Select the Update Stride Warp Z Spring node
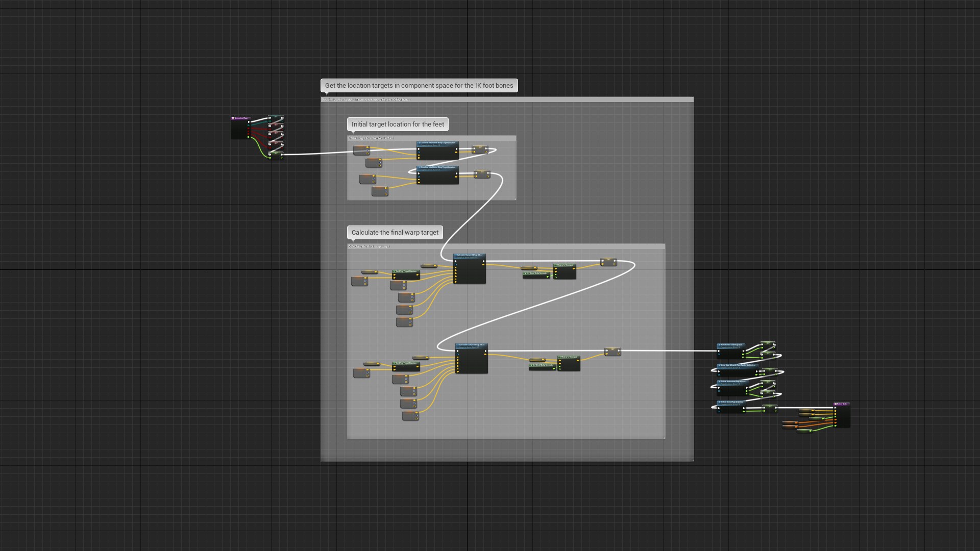This screenshot has width=980, height=551. [731, 403]
